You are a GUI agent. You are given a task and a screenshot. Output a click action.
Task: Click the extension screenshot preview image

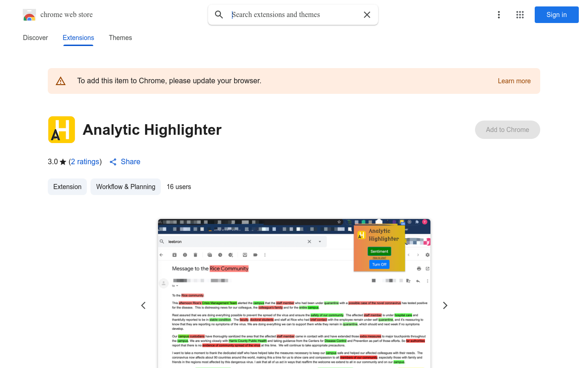pyautogui.click(x=294, y=293)
